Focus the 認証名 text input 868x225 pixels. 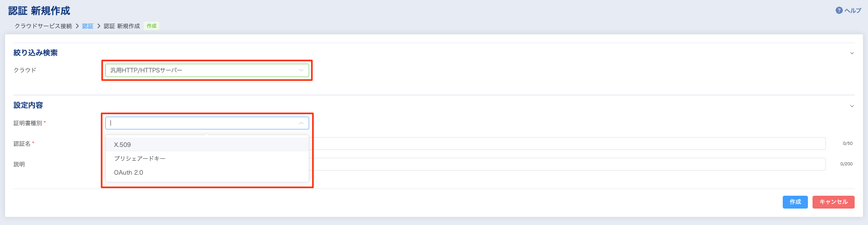click(565, 144)
